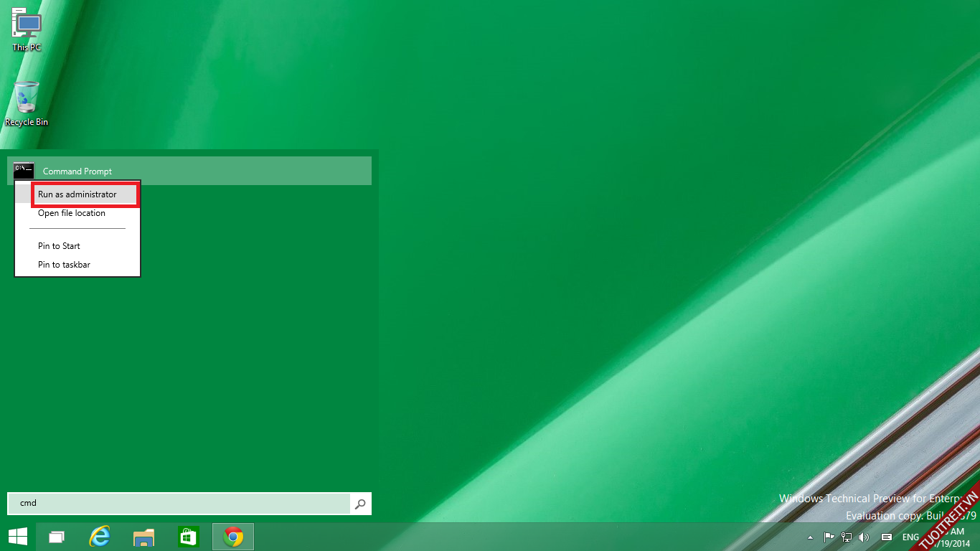Image resolution: width=980 pixels, height=551 pixels.
Task: Show hidden system tray icons
Action: tap(811, 537)
